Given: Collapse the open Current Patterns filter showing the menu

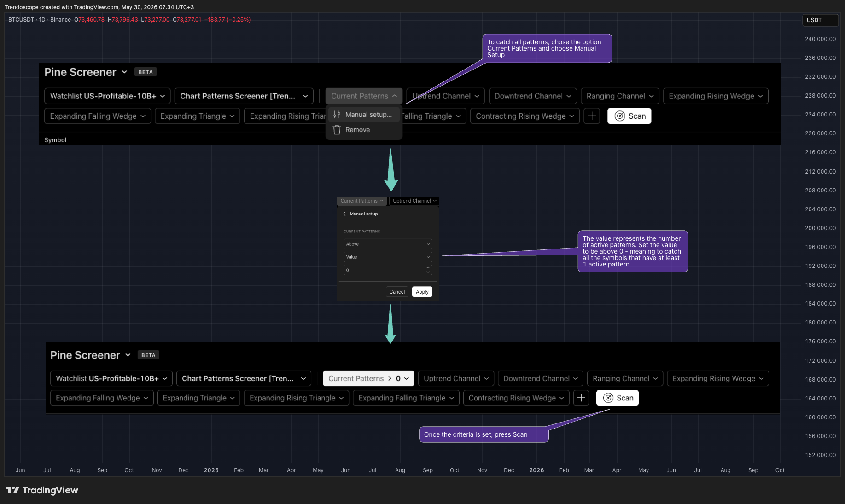Looking at the screenshot, I should tap(364, 96).
